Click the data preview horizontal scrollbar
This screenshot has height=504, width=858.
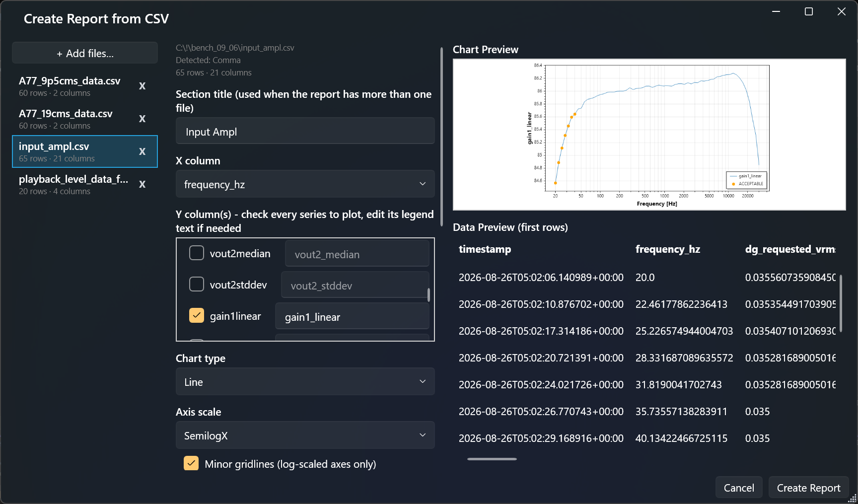coord(492,459)
